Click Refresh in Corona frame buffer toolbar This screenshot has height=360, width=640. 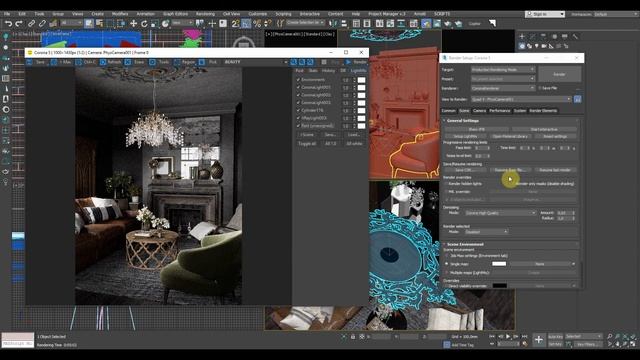point(111,62)
